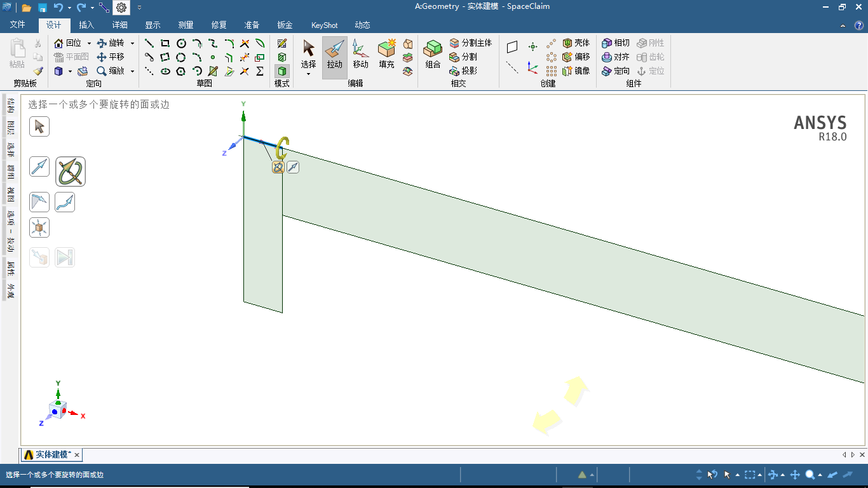Open the 测量 ribbon tab
Screen dimensions: 868x488
pos(186,25)
